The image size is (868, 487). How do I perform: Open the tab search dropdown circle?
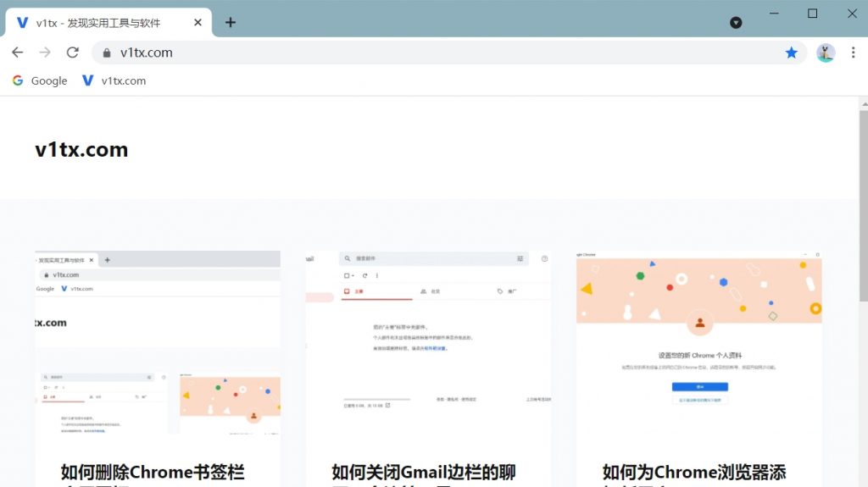[736, 23]
